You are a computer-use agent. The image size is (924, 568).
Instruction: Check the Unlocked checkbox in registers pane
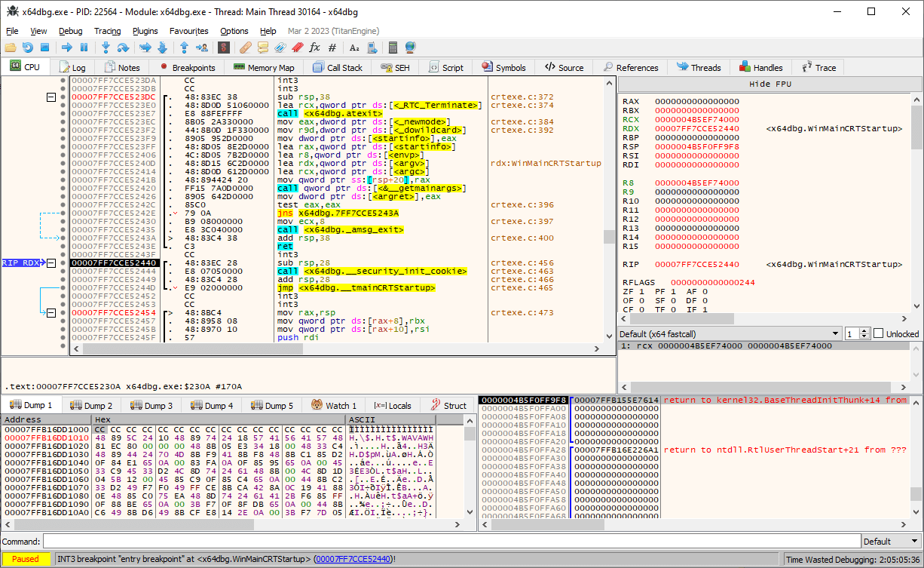point(879,333)
